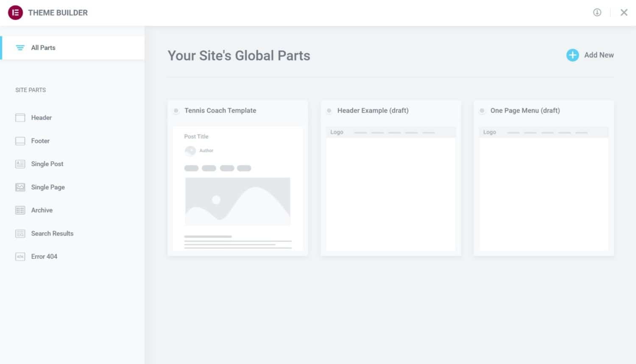This screenshot has width=636, height=364.
Task: Open the Tennis Coach Template preview thumbnail
Action: (x=238, y=189)
